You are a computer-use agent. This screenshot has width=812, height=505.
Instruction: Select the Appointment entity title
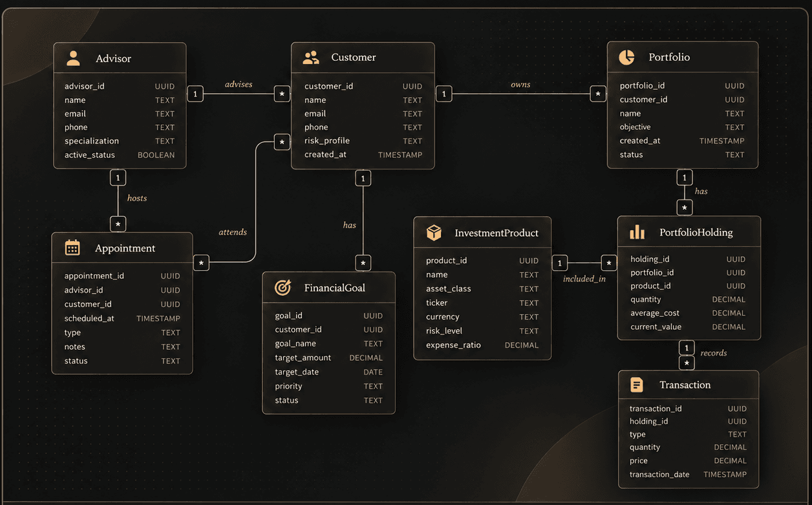click(125, 248)
